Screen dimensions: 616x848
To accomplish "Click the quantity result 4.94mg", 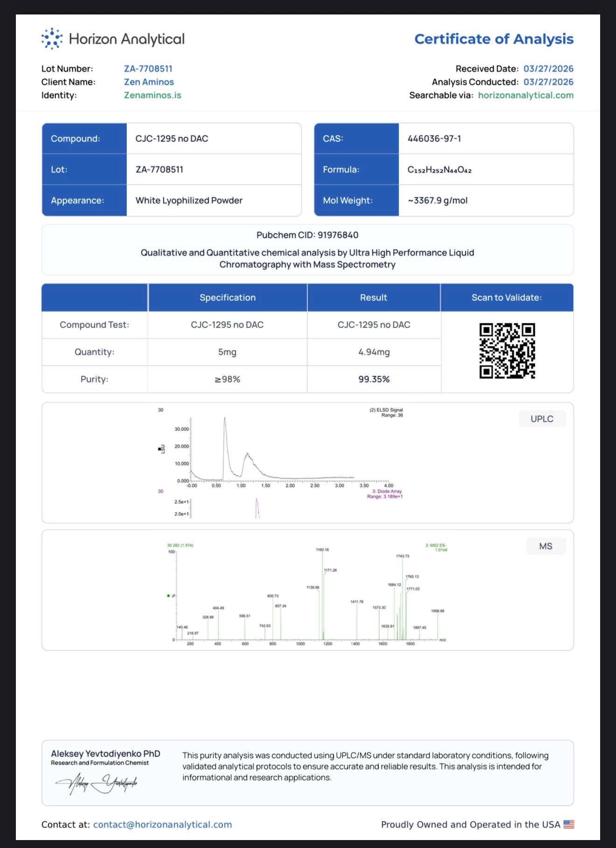I will point(374,352).
